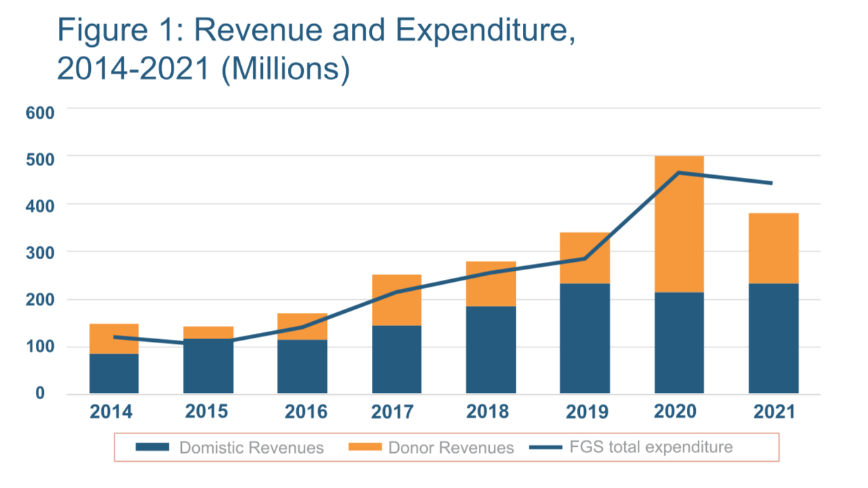The width and height of the screenshot is (868, 488).
Task: Select the 2019 blue domestic revenue bar
Action: click(585, 338)
